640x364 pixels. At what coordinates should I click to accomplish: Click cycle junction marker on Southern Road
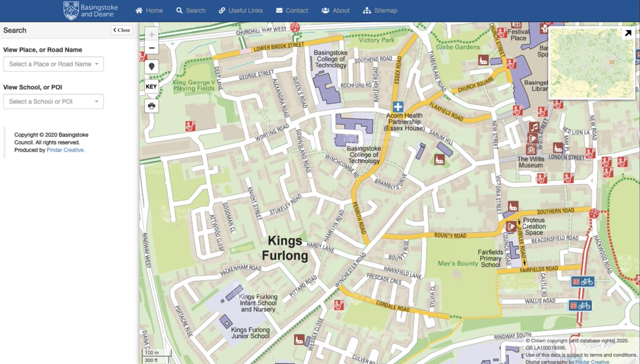(x=594, y=214)
